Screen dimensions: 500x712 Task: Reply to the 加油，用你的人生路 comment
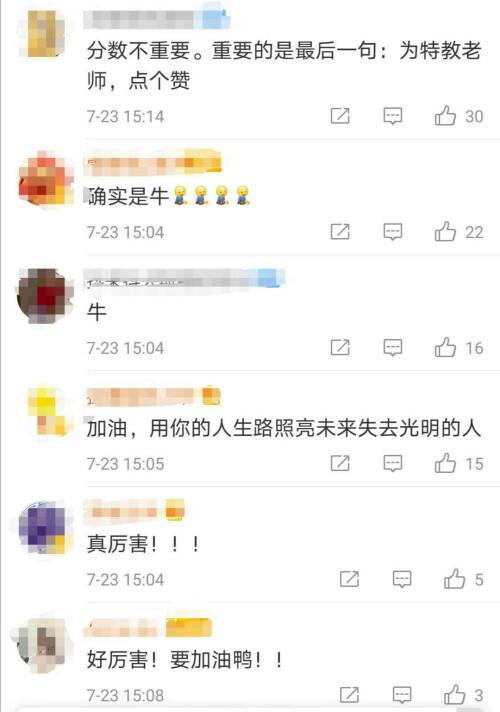392,463
